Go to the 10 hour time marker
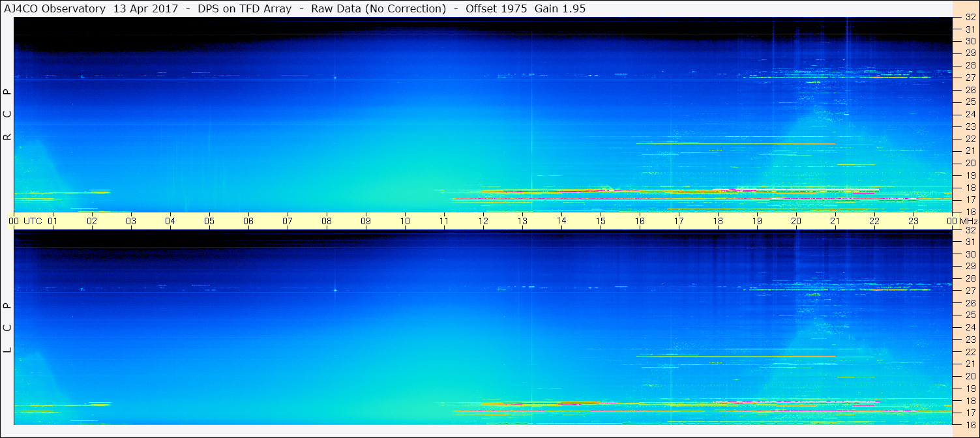Image resolution: width=980 pixels, height=438 pixels. coord(405,221)
